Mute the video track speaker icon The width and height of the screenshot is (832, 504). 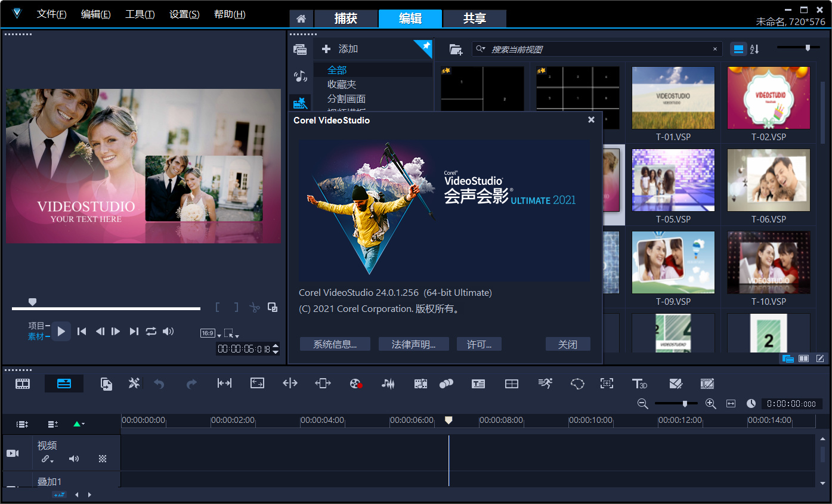coord(74,459)
